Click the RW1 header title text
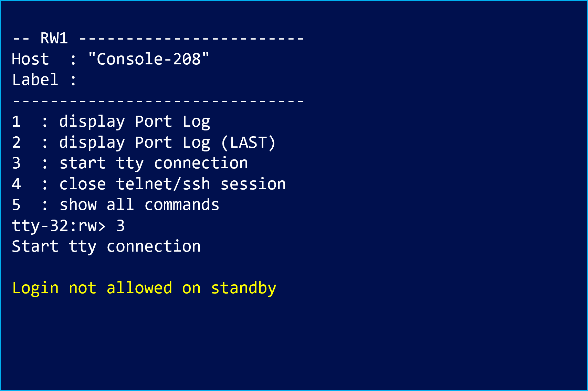The image size is (588, 391). coord(54,38)
